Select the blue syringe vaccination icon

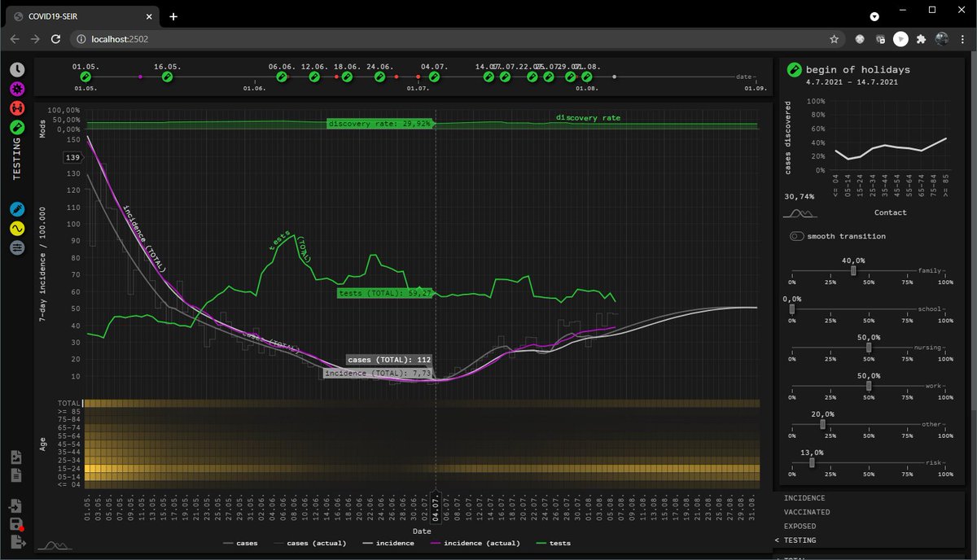click(17, 209)
